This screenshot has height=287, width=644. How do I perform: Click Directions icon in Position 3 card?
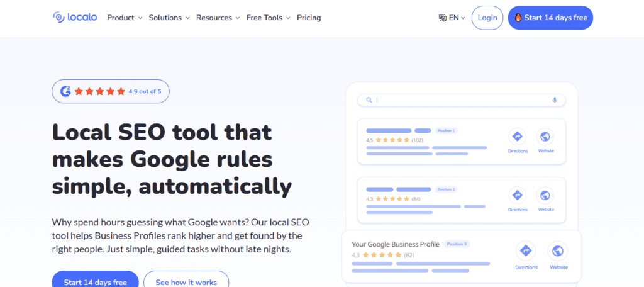(526, 251)
